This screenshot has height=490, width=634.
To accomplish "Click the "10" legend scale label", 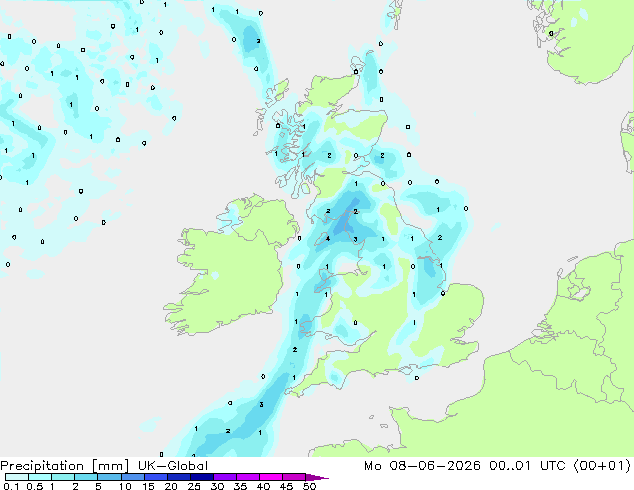I will pos(125,486).
